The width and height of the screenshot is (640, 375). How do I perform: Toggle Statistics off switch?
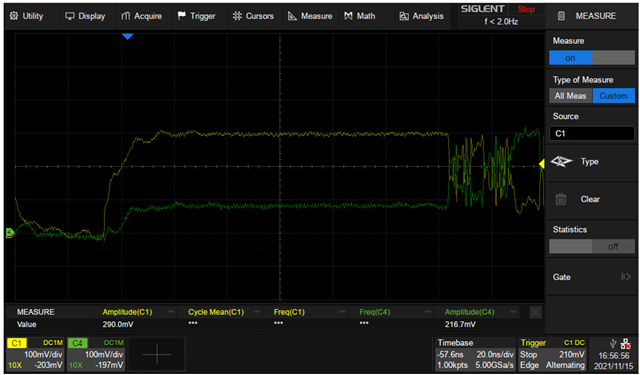(592, 246)
